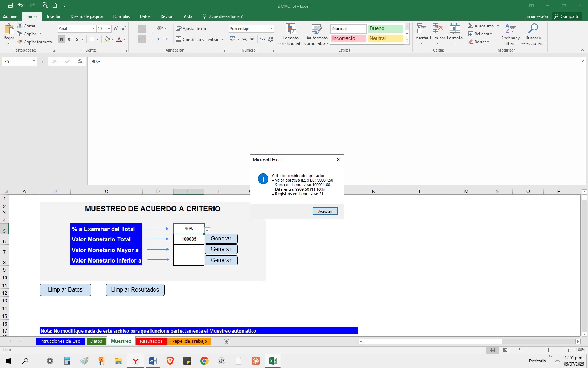Open Conditional Formatting icon
The height and width of the screenshot is (368, 588).
(290, 29)
